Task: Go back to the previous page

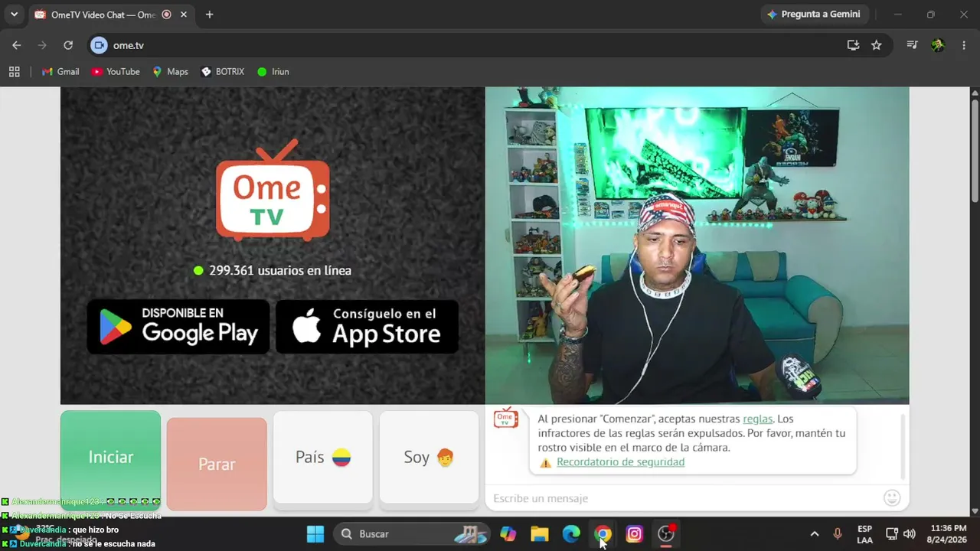Action: point(17,45)
